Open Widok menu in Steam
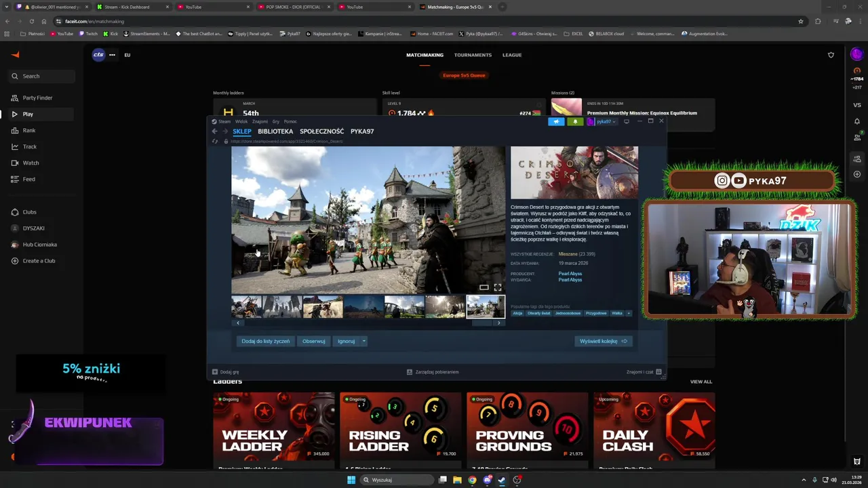 (x=241, y=121)
